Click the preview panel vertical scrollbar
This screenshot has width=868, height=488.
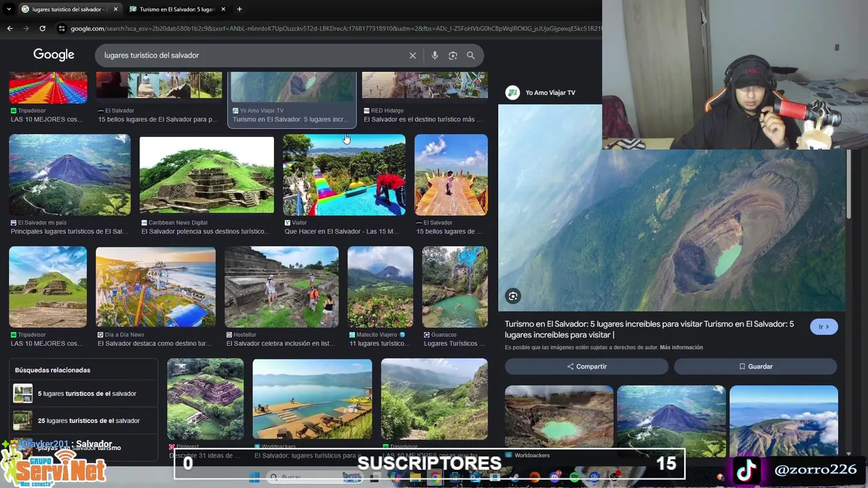point(848,184)
